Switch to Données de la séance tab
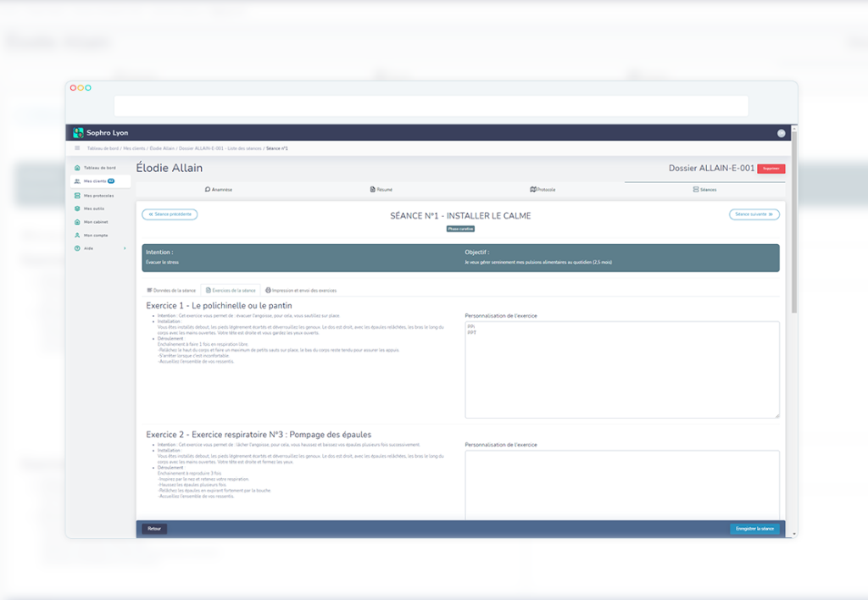 (x=170, y=290)
